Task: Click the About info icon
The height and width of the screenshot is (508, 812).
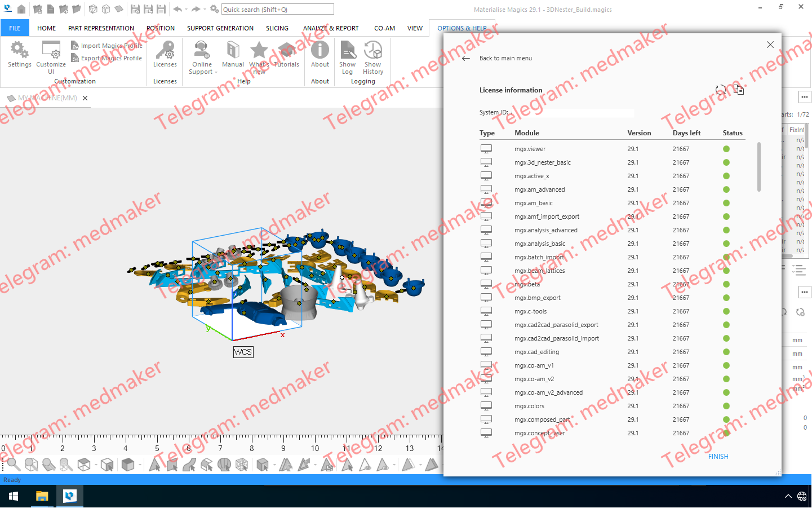Action: pos(320,51)
